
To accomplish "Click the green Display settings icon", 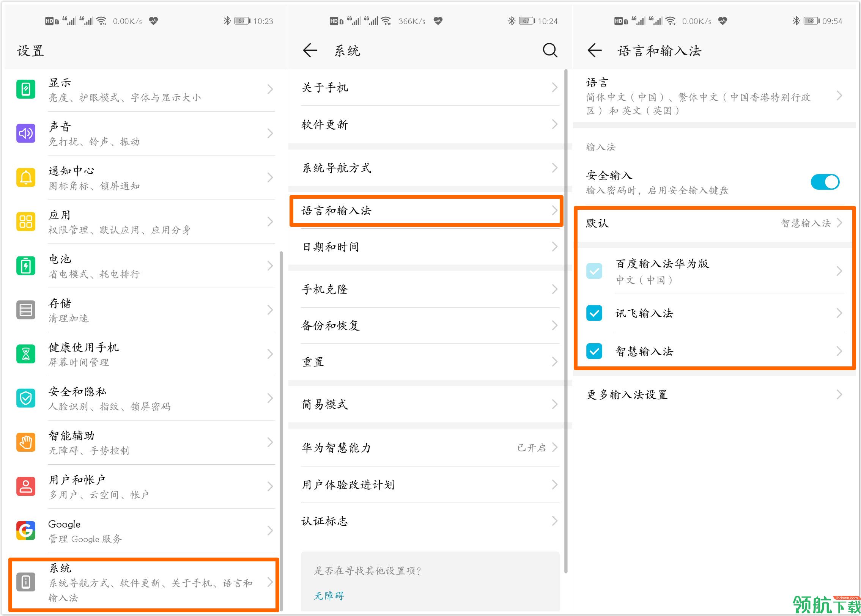I will point(26,90).
